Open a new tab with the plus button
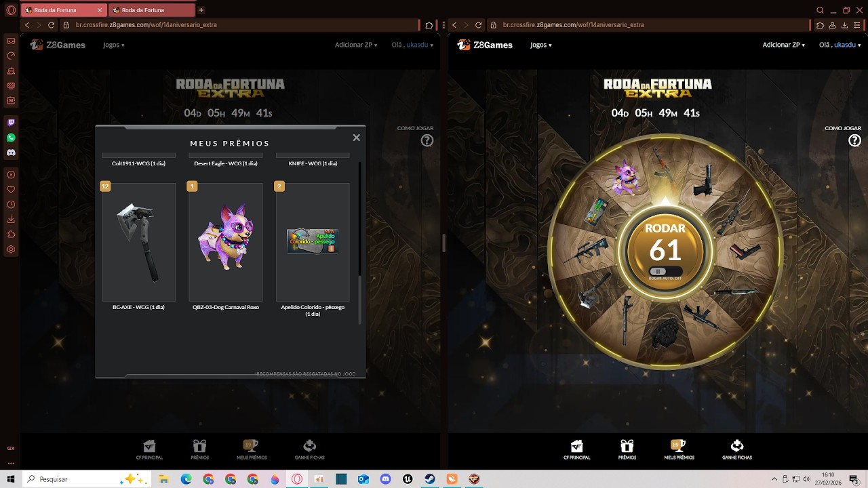This screenshot has height=488, width=868. click(201, 10)
